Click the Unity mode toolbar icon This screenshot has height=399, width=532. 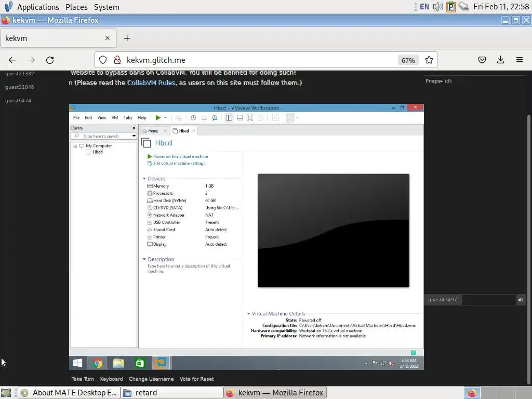point(261,118)
